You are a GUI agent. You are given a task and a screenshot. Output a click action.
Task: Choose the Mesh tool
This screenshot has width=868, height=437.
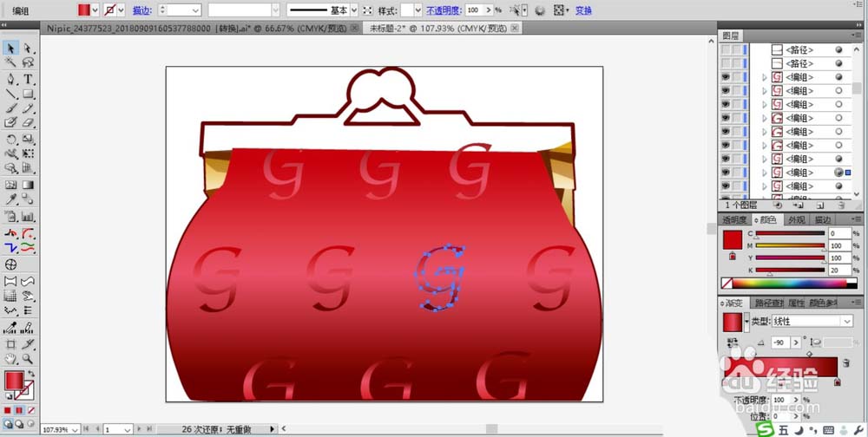pyautogui.click(x=10, y=185)
